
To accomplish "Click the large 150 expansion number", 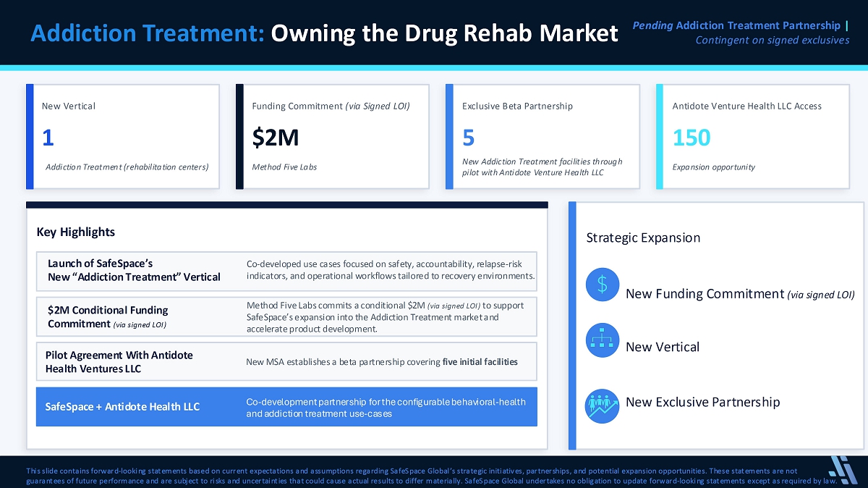I will point(692,138).
